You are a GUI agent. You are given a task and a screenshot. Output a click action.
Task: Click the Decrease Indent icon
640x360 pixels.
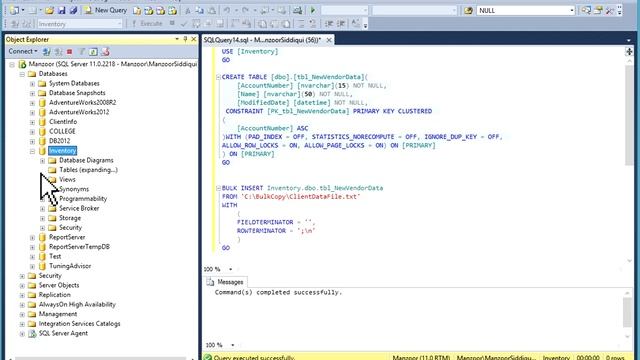click(x=329, y=24)
